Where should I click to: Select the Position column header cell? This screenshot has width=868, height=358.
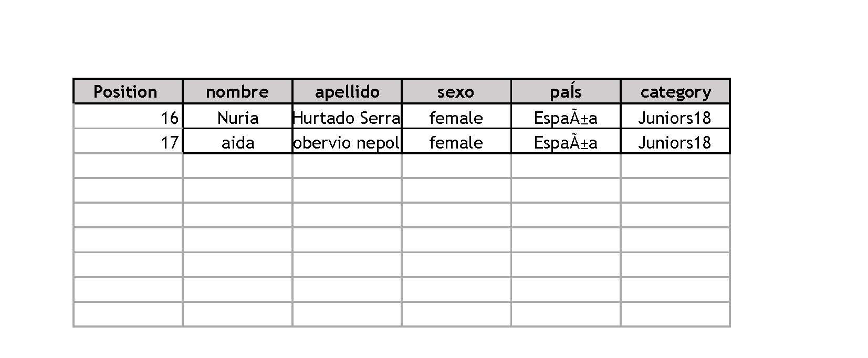[128, 91]
